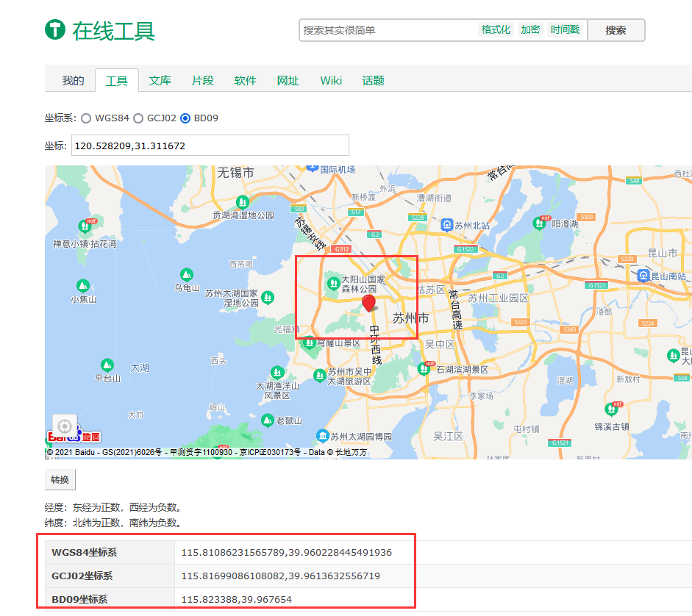Open the 话题 tab
The width and height of the screenshot is (692, 616).
coord(373,81)
